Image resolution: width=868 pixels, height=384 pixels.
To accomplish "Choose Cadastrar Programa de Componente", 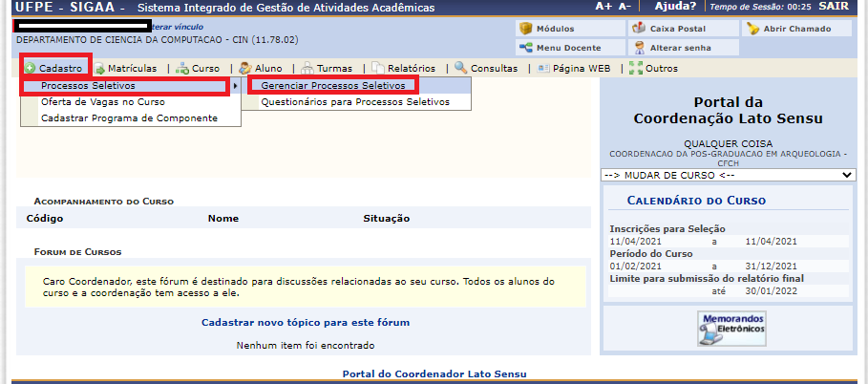I will pyautogui.click(x=128, y=118).
